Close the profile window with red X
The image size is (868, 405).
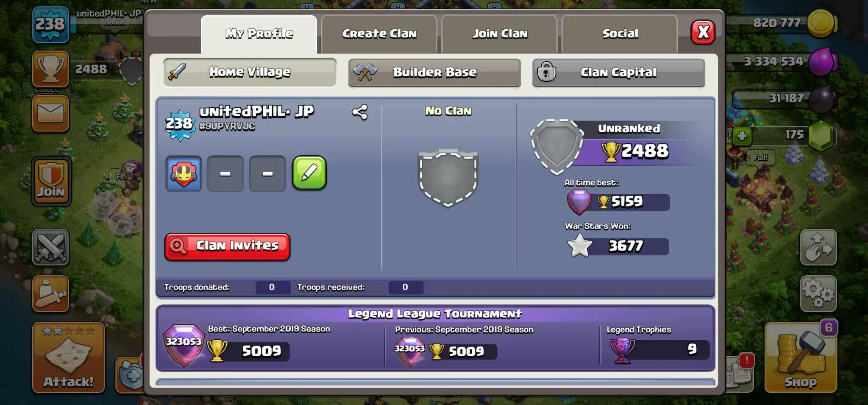(703, 32)
